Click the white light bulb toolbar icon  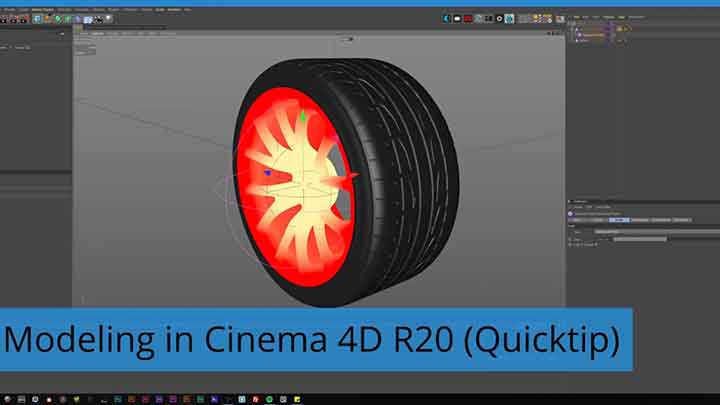point(108,19)
